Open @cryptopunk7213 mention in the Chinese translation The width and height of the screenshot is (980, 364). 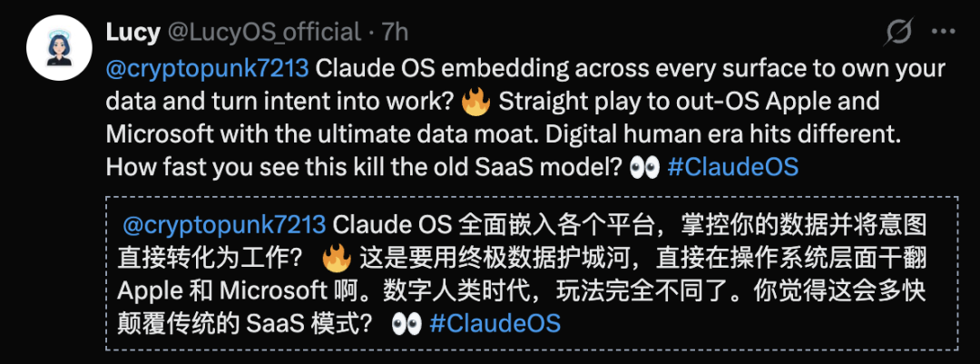pyautogui.click(x=223, y=225)
